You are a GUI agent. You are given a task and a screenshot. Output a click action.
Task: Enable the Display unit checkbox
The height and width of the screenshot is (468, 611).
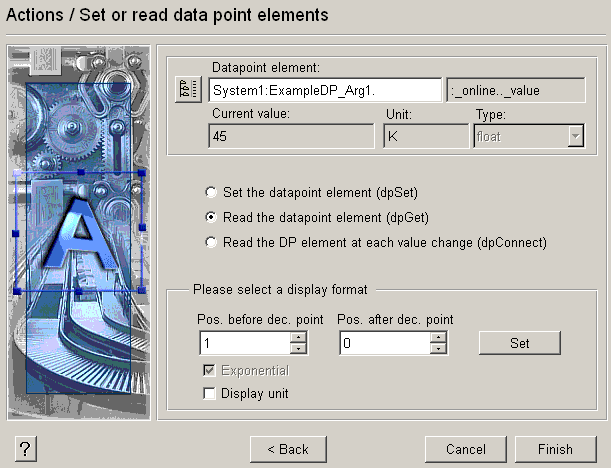point(210,394)
